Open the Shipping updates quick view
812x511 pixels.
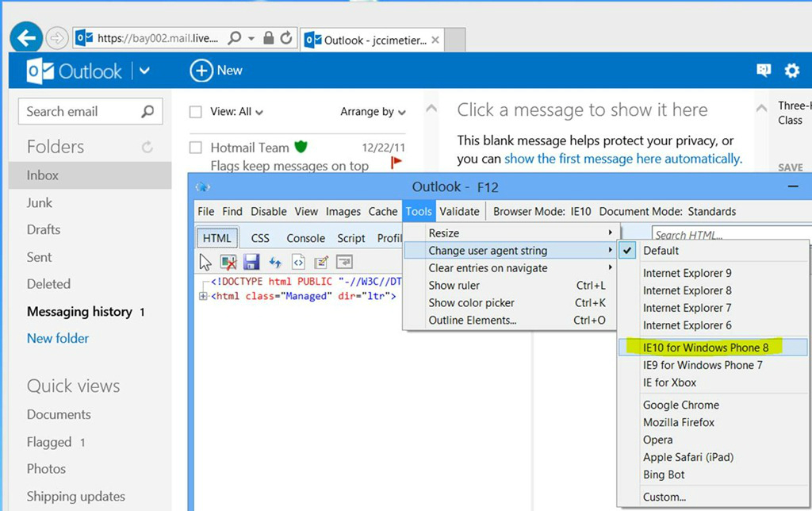(x=75, y=497)
